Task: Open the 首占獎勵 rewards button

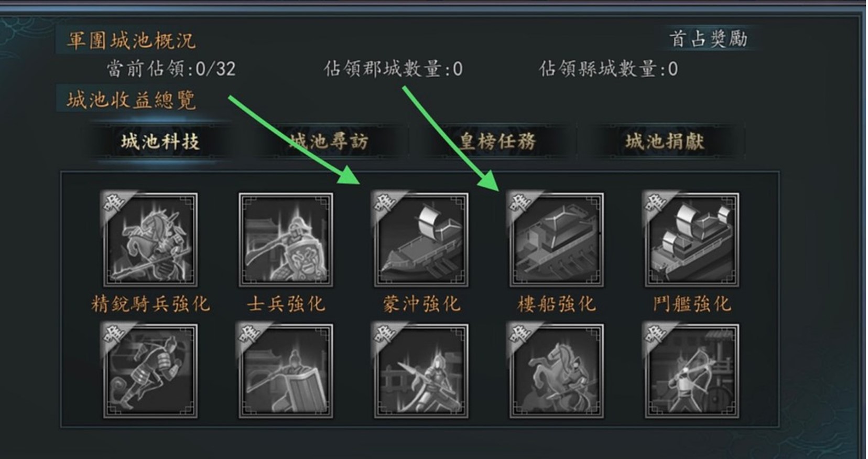Action: point(708,39)
